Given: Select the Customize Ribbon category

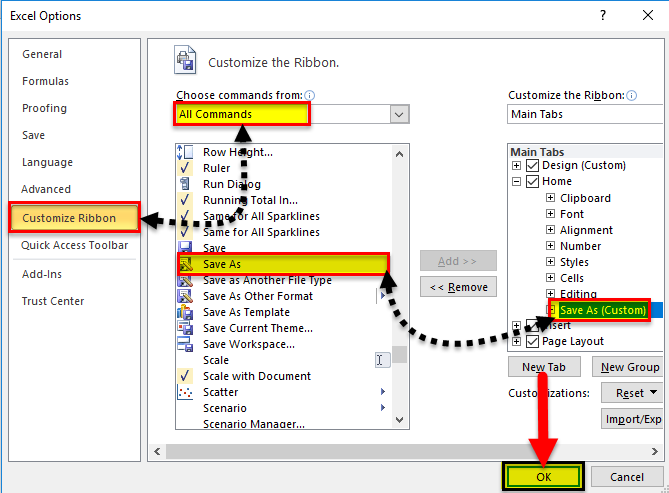Looking at the screenshot, I should 74,218.
